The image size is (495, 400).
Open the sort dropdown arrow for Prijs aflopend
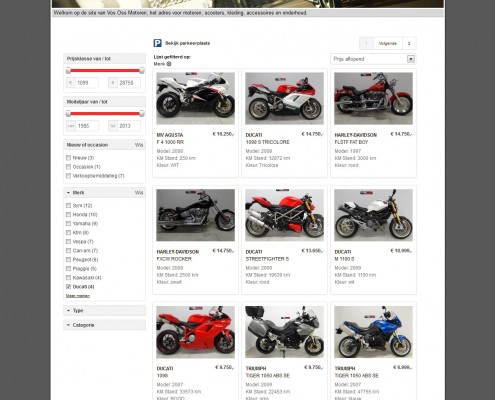click(411, 59)
